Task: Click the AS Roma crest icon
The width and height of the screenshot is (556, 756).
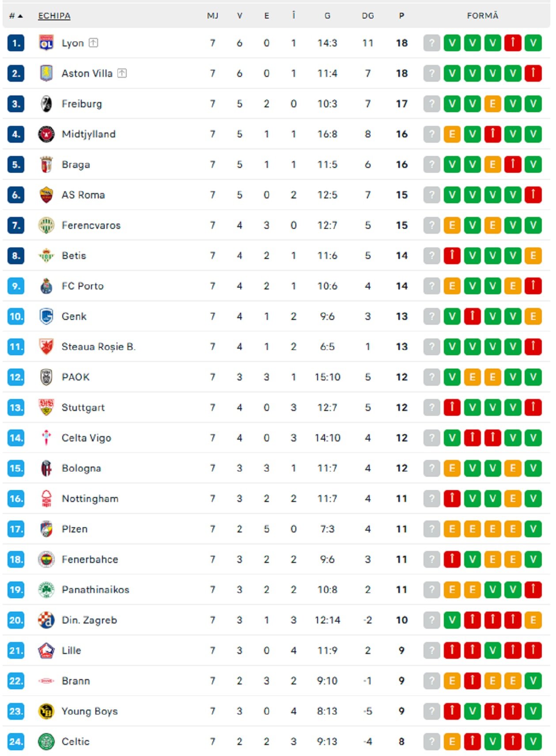Action: click(x=46, y=195)
